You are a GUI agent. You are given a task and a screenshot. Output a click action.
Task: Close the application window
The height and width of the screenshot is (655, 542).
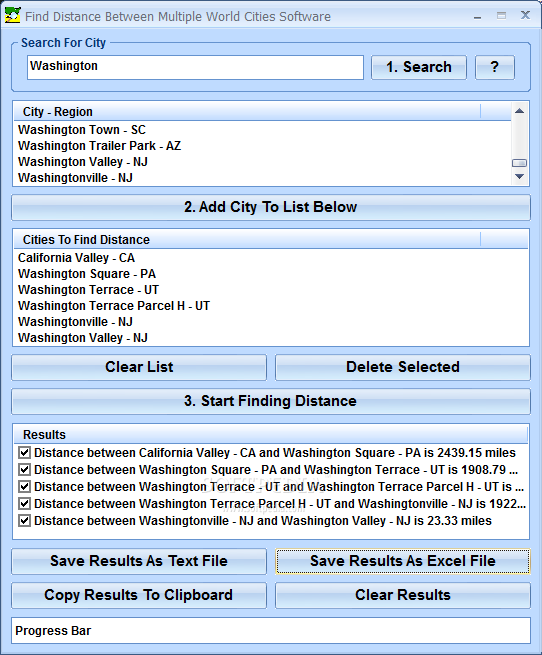coord(525,15)
